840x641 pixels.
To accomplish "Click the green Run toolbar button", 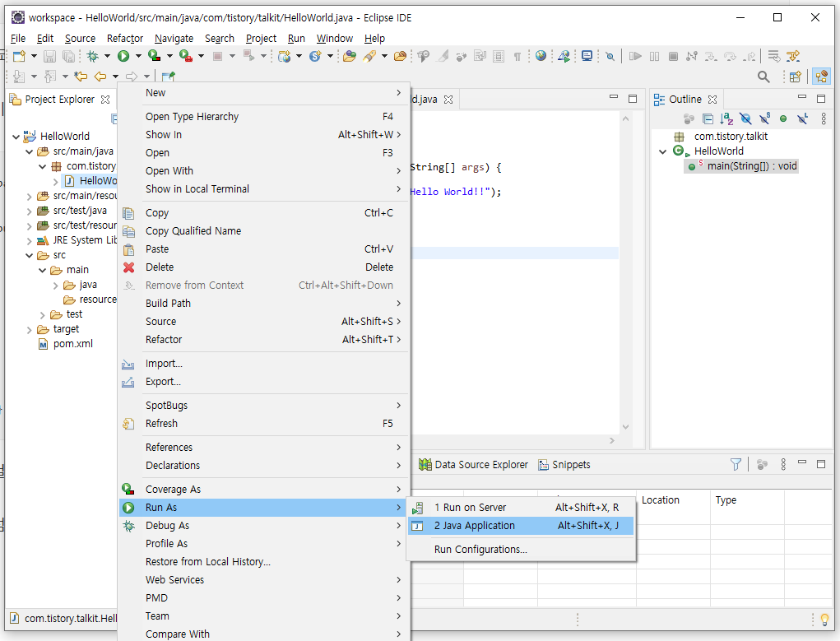I will (123, 56).
